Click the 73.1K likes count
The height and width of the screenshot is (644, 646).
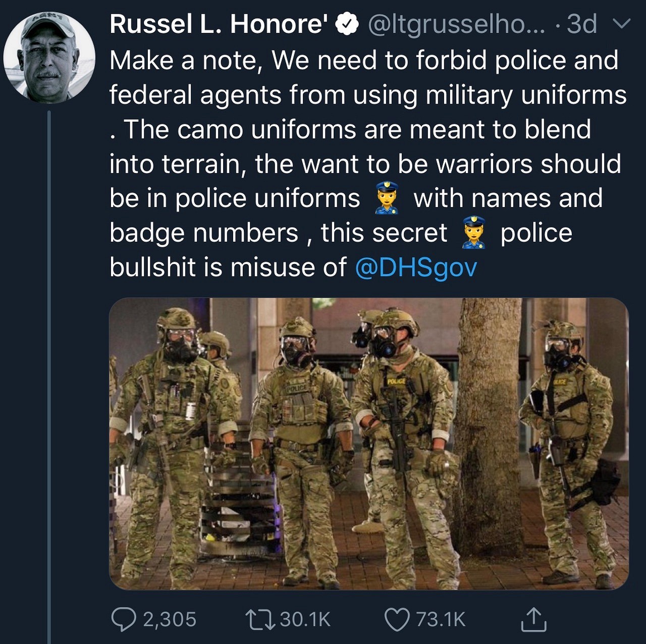point(441,619)
